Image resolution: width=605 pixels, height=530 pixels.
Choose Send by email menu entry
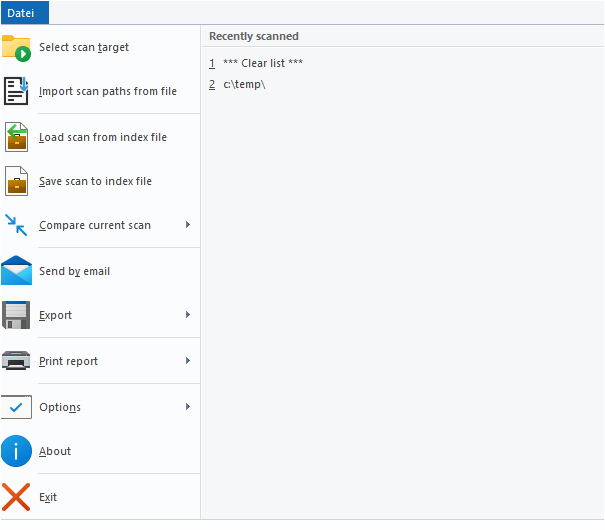[74, 271]
